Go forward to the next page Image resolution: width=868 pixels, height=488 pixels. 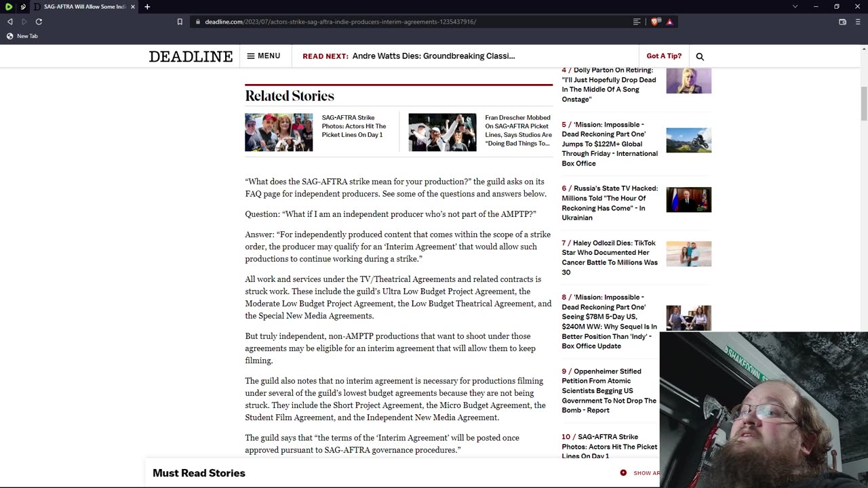(24, 22)
